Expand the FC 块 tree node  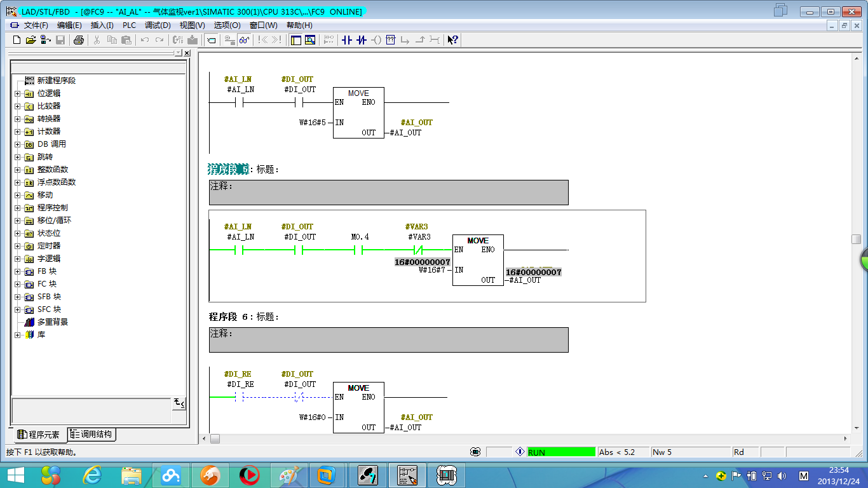tap(17, 284)
